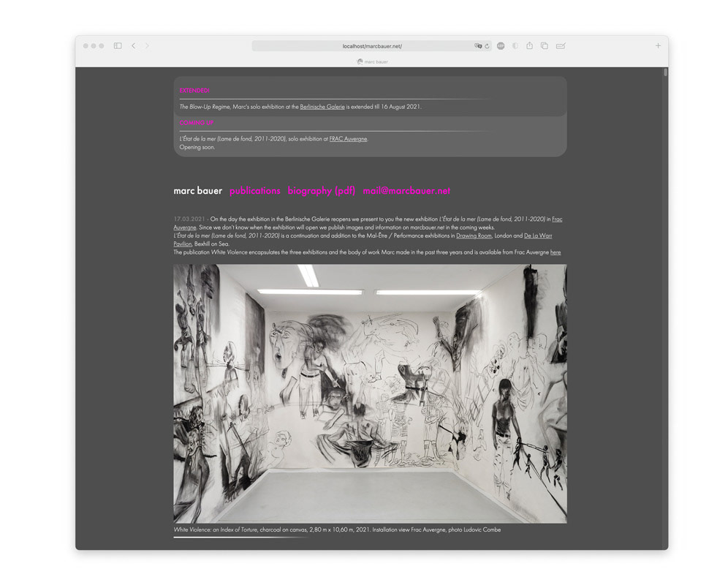Click the EXTENDED! heading
728x569 pixels.
pos(194,91)
